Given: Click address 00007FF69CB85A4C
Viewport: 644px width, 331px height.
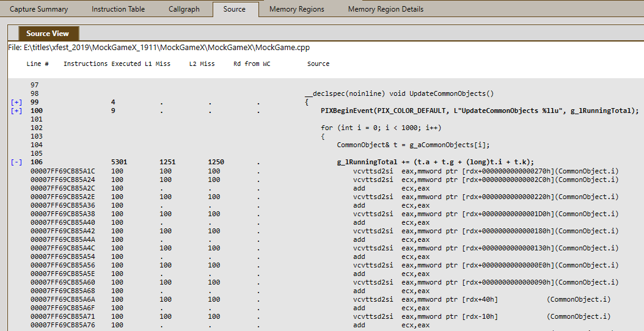Looking at the screenshot, I should [62, 248].
